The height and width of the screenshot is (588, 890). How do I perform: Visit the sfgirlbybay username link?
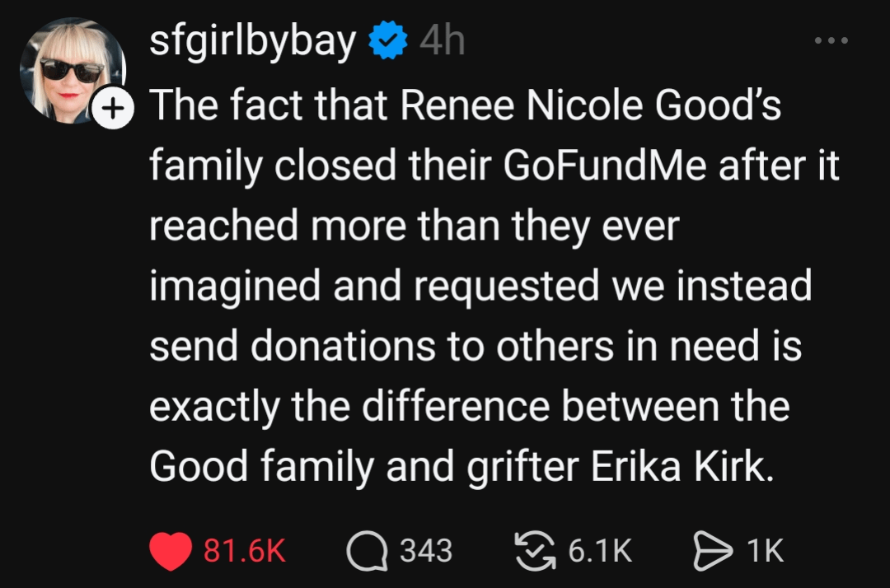tap(253, 40)
